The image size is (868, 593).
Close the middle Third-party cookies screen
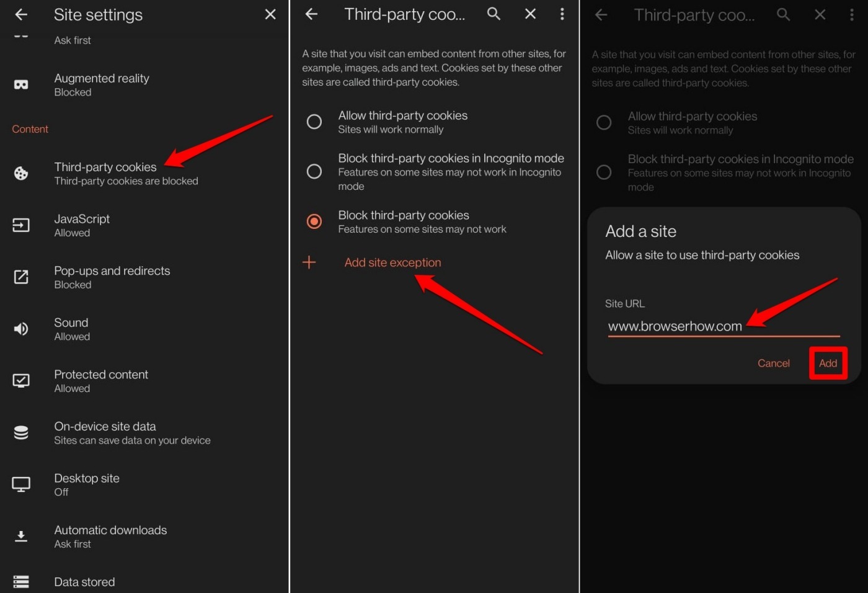pos(530,14)
